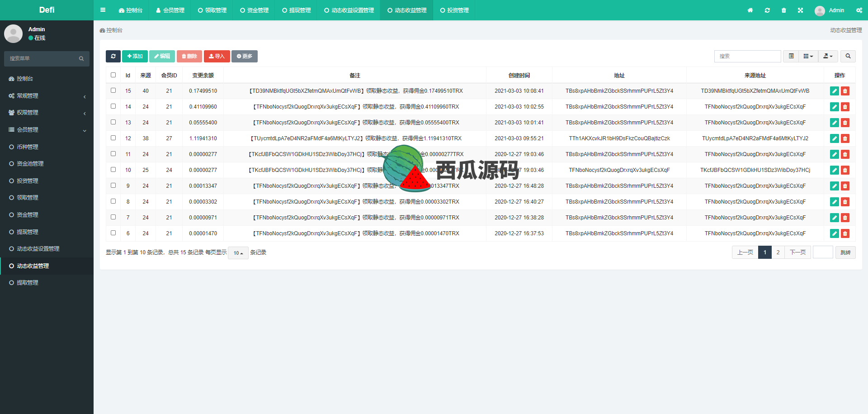
Task: Check the row with Id 11
Action: click(113, 154)
